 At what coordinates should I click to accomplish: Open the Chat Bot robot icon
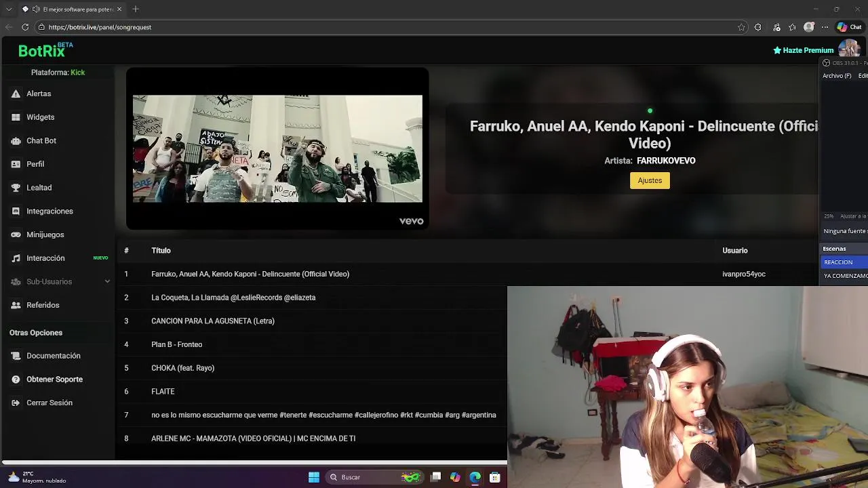tap(16, 141)
